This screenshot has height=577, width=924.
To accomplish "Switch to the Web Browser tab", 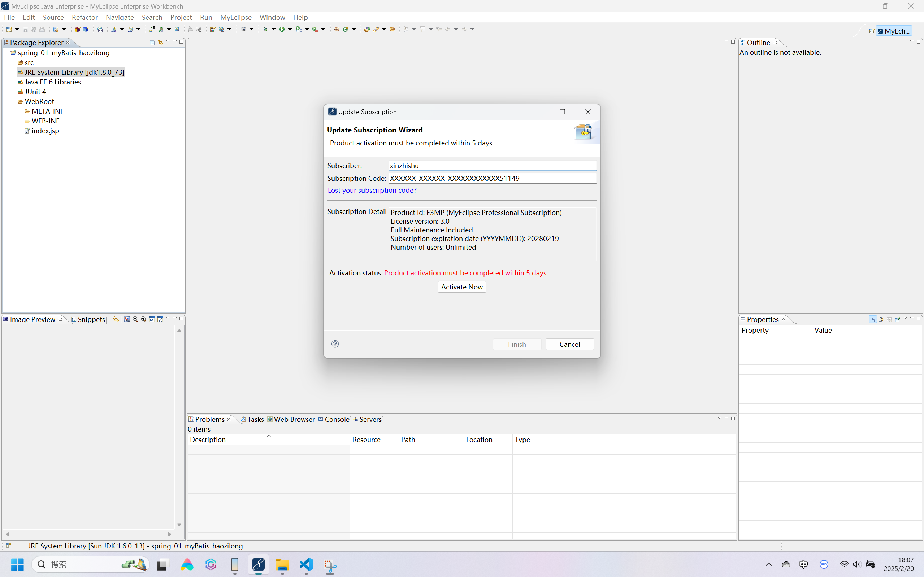I will (x=291, y=419).
